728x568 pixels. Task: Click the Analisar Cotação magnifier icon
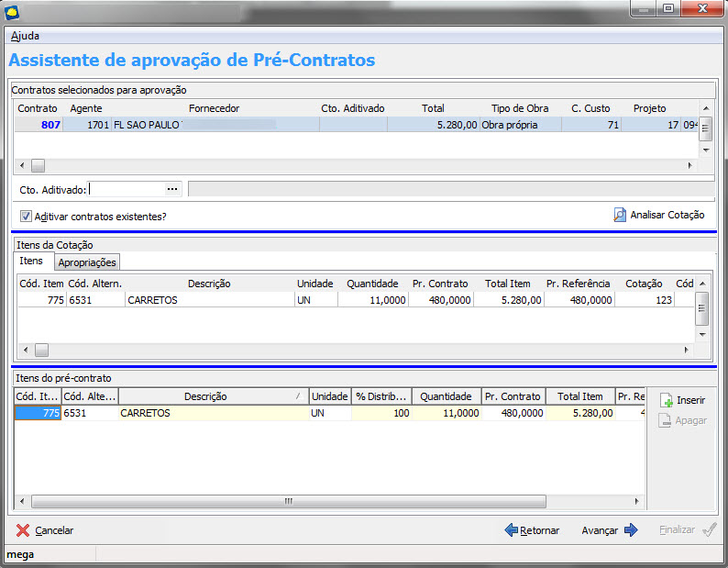point(621,215)
